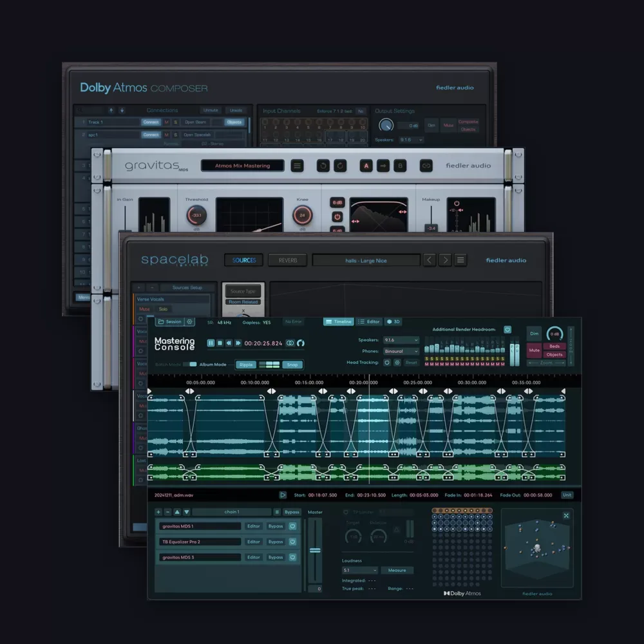Viewport: 644px width, 644px height.
Task: Open session settings gear next to Session
Action: (190, 321)
